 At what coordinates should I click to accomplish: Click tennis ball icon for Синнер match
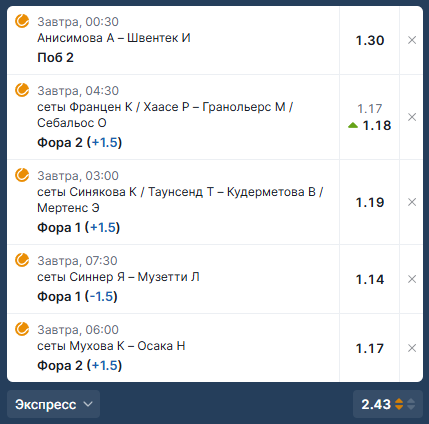22,260
